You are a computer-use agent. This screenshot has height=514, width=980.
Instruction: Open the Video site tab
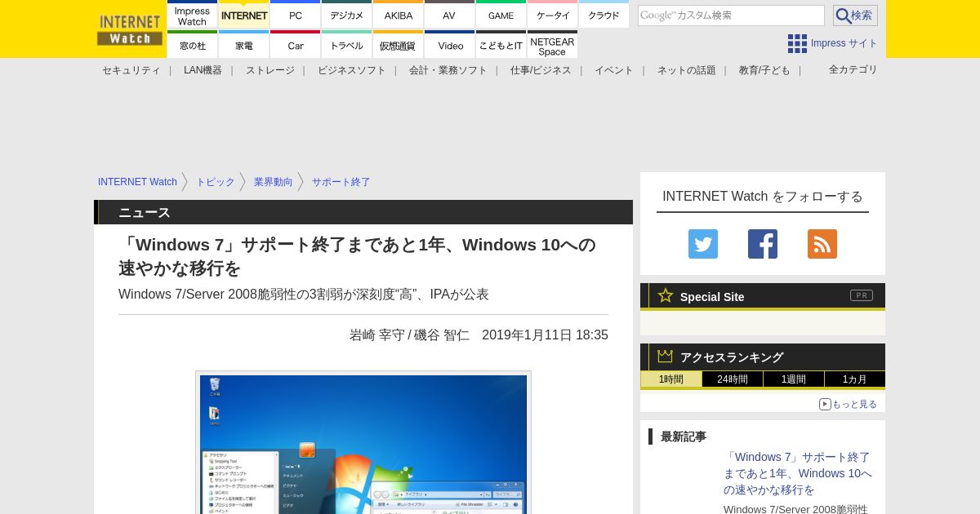449,45
